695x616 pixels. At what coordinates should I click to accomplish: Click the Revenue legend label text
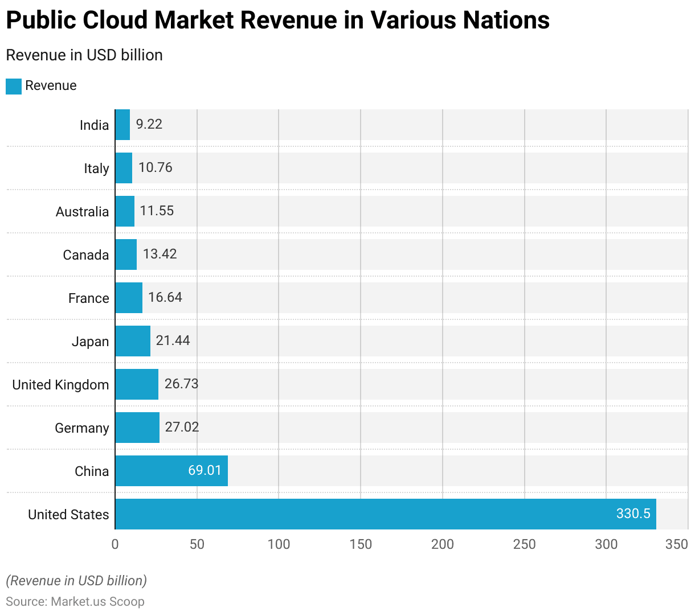click(x=51, y=86)
